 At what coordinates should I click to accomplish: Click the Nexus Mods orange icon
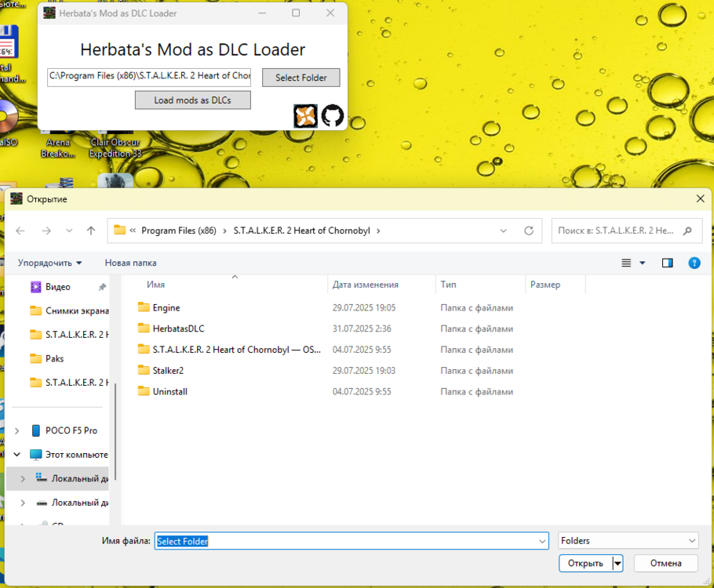point(305,115)
